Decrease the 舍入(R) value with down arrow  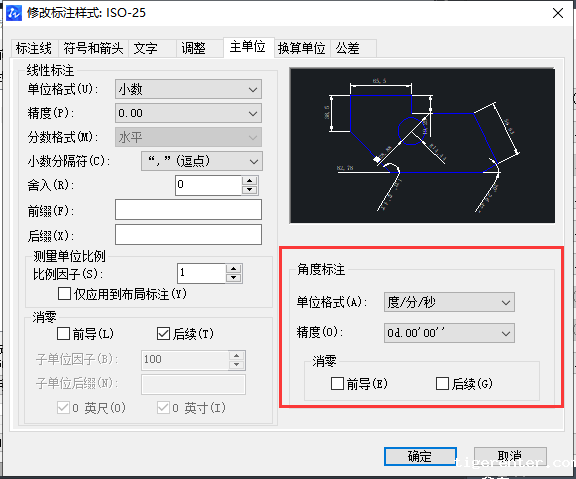[x=250, y=190]
